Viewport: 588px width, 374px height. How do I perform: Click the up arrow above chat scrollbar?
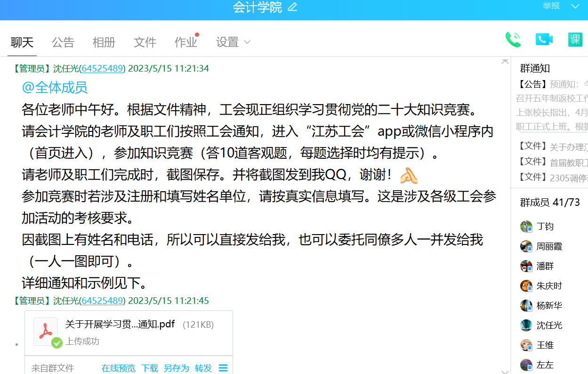tap(505, 61)
